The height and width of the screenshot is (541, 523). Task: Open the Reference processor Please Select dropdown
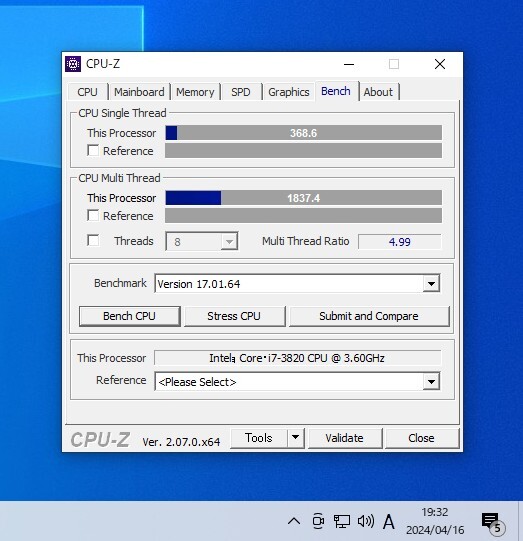(x=297, y=382)
